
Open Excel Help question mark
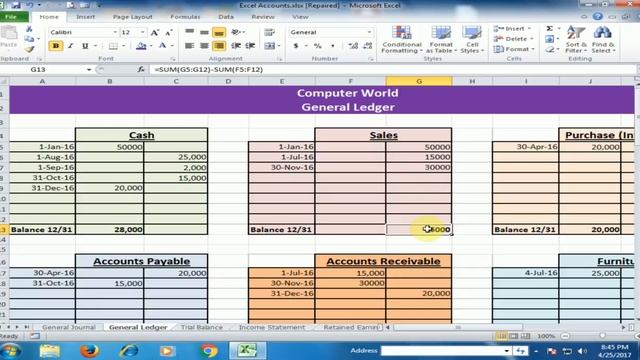598,16
